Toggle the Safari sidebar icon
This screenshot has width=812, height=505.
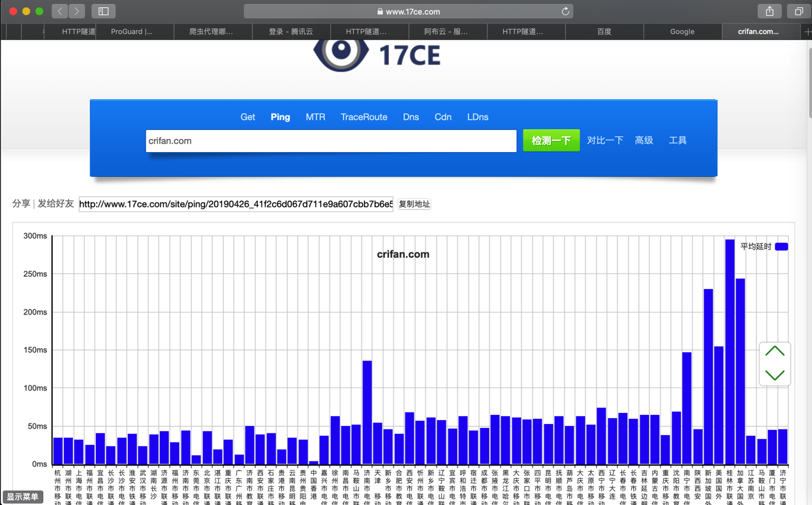pyautogui.click(x=103, y=11)
